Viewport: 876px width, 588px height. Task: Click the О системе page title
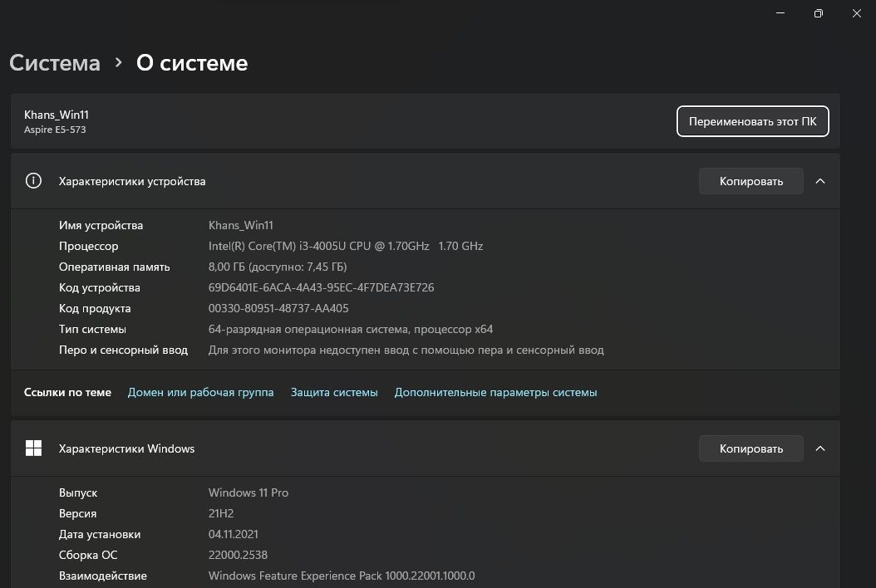192,62
